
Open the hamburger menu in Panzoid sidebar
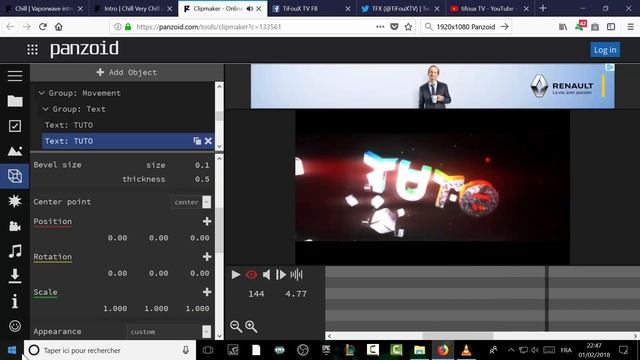(x=15, y=76)
